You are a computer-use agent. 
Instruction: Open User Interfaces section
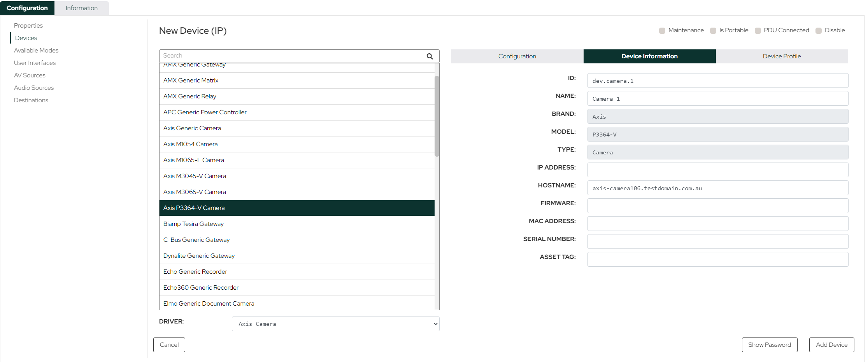[35, 63]
